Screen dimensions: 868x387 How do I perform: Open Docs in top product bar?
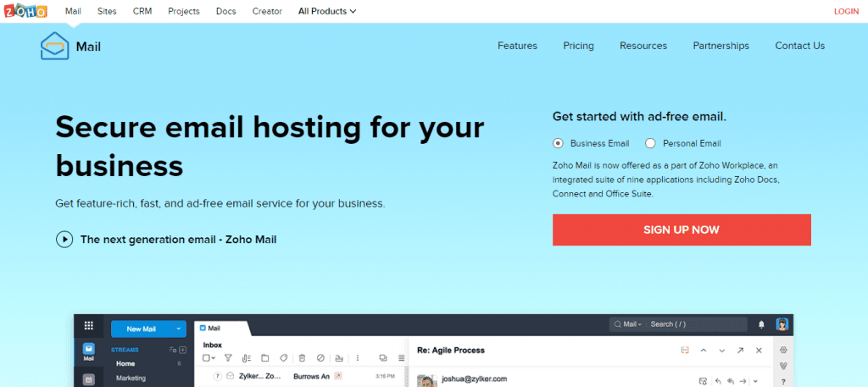pos(225,11)
